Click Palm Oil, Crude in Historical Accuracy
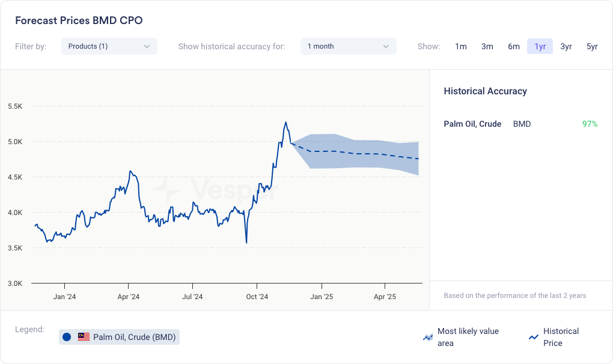Image resolution: width=613 pixels, height=364 pixels. [472, 124]
